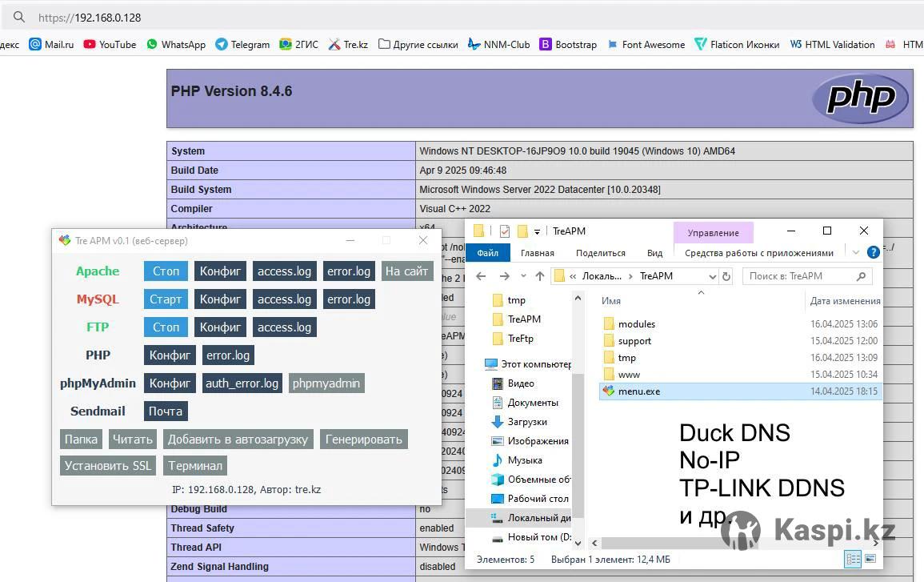
Task: Open the На сайт button for Apache
Action: [x=406, y=271]
